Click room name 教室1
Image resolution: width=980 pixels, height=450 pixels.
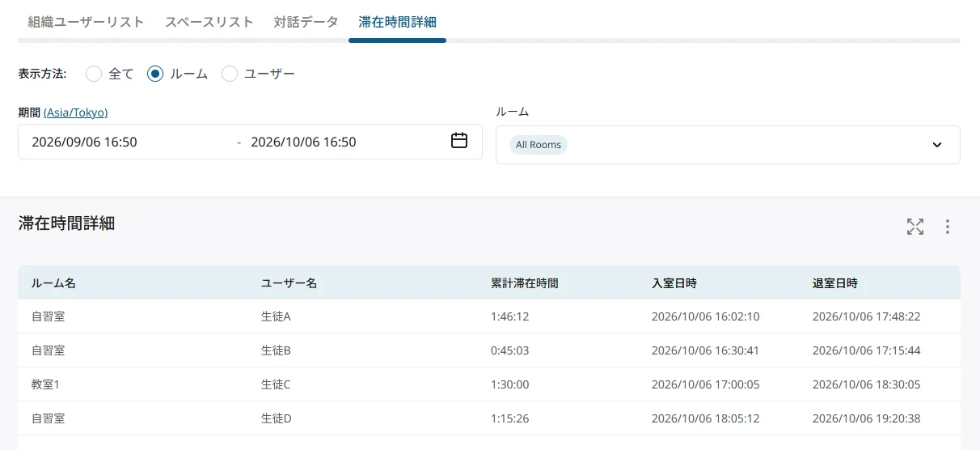click(46, 384)
